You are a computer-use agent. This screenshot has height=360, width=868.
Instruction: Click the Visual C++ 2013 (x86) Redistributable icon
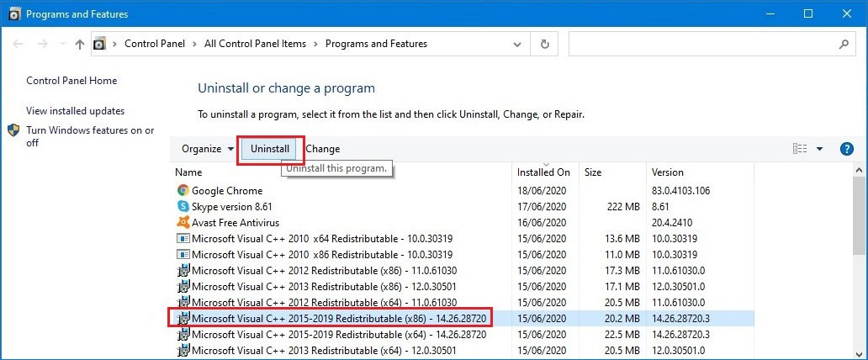click(x=183, y=287)
